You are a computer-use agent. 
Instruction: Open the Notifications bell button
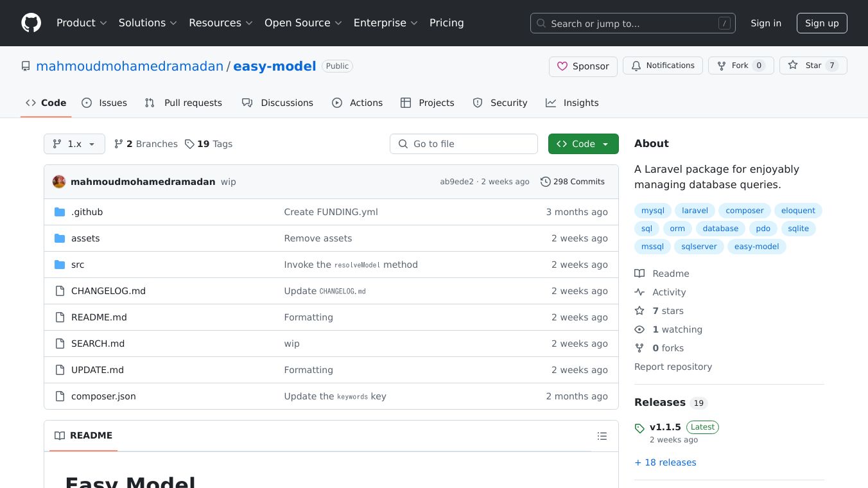click(x=662, y=65)
